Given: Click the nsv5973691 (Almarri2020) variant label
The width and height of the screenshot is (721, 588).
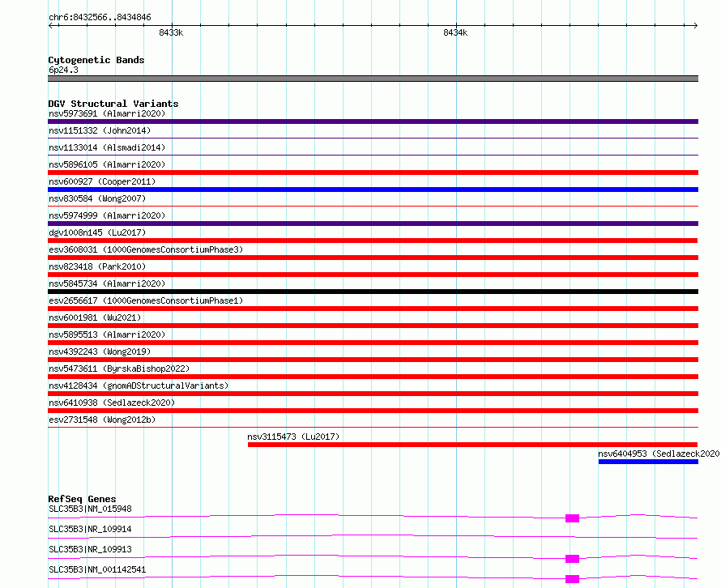Looking at the screenshot, I should (107, 113).
